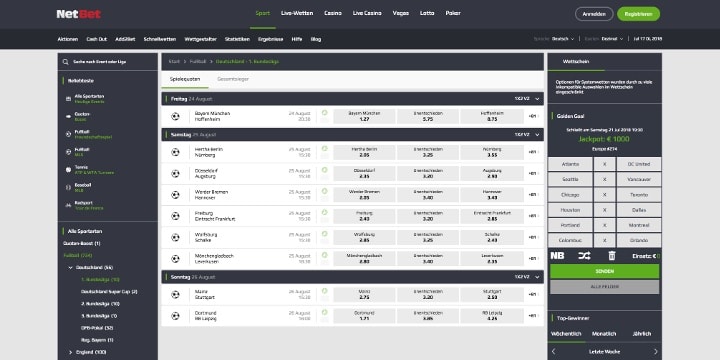The image size is (720, 360).
Task: Click soccer ball icon for Mönchengladbach match
Action: tap(175, 259)
